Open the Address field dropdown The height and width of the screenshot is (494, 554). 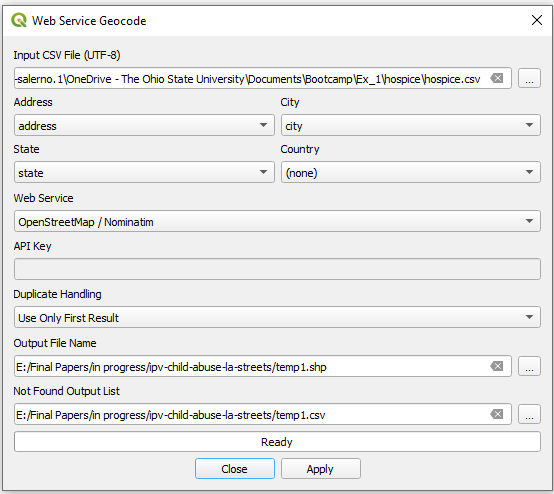(x=144, y=125)
